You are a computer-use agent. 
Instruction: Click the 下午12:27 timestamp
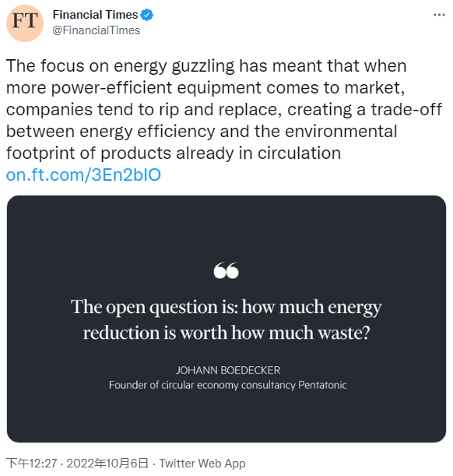[x=32, y=464]
